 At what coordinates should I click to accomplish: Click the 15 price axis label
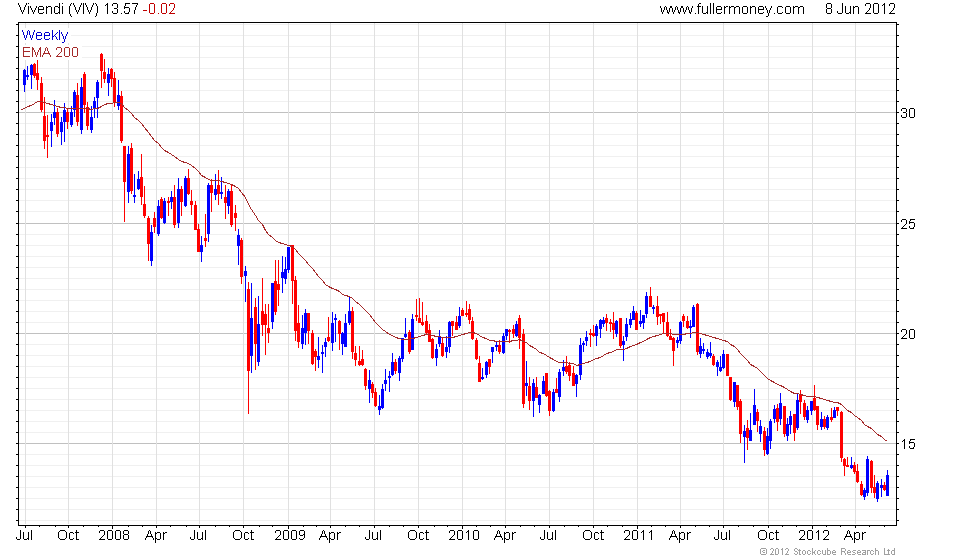[x=908, y=444]
